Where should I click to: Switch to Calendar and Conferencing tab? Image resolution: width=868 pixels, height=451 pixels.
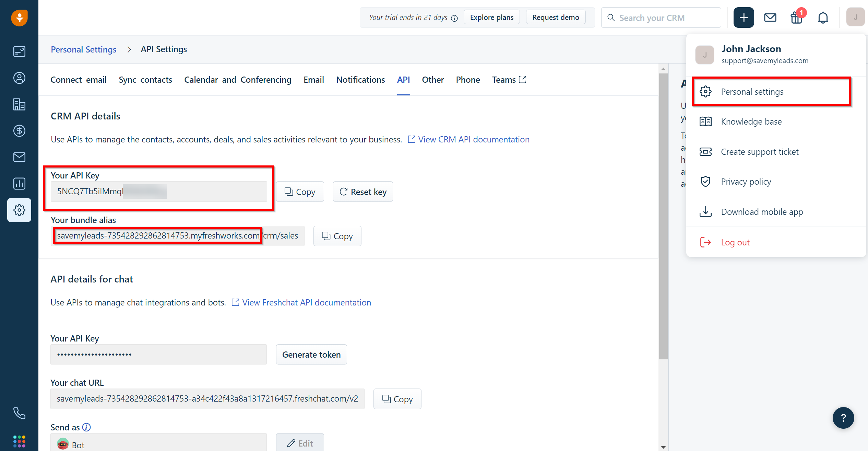238,80
